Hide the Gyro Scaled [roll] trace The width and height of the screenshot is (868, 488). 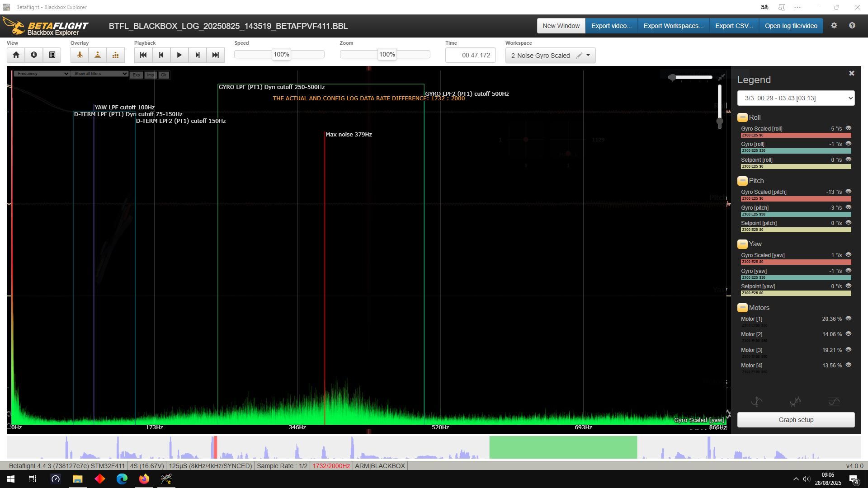pos(848,128)
